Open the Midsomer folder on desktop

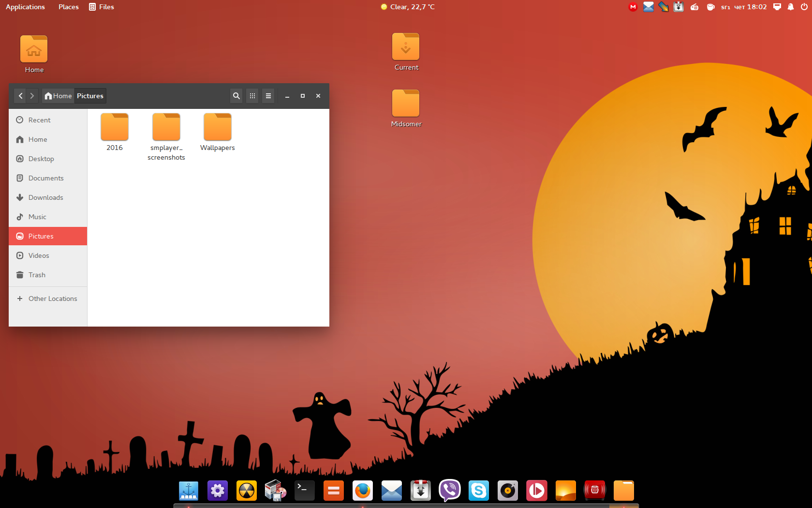pyautogui.click(x=406, y=108)
